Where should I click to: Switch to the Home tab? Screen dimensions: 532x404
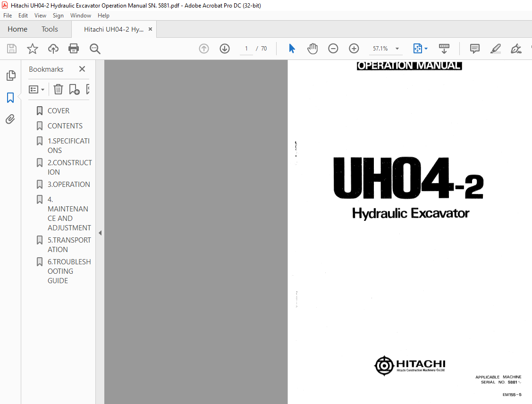pos(17,29)
